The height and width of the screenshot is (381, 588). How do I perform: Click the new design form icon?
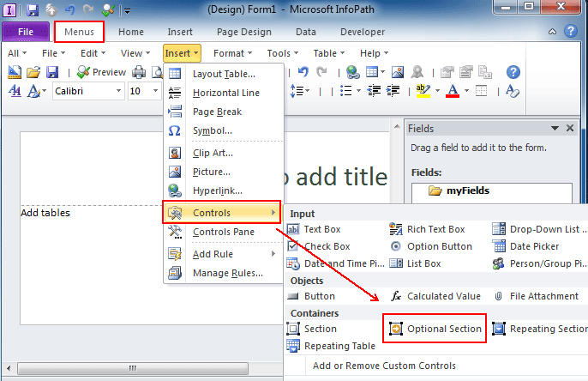(x=15, y=72)
